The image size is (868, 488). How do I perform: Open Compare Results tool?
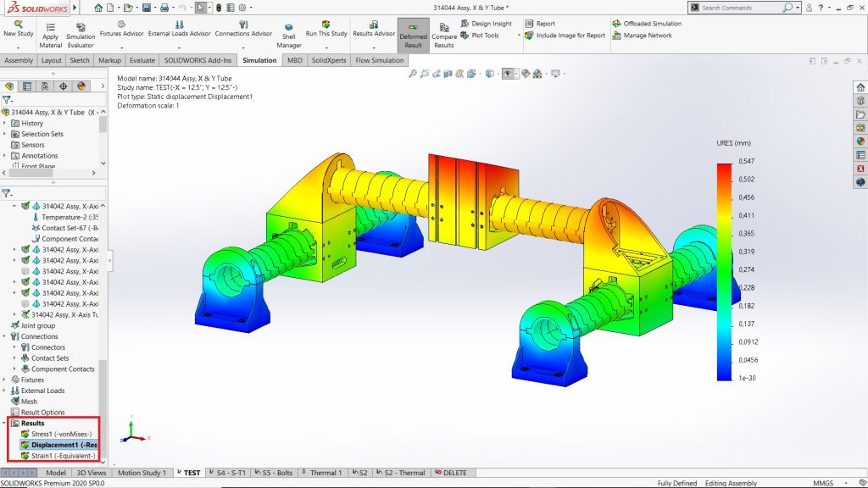444,27
